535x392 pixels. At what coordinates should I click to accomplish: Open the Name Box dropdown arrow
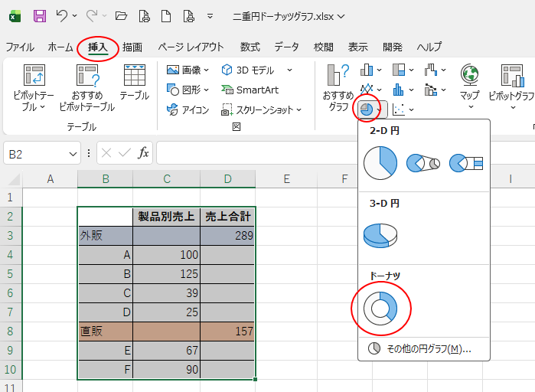pos(73,154)
